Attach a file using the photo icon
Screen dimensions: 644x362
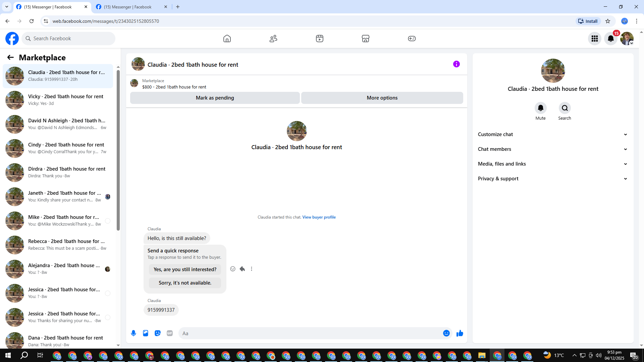[x=146, y=333]
